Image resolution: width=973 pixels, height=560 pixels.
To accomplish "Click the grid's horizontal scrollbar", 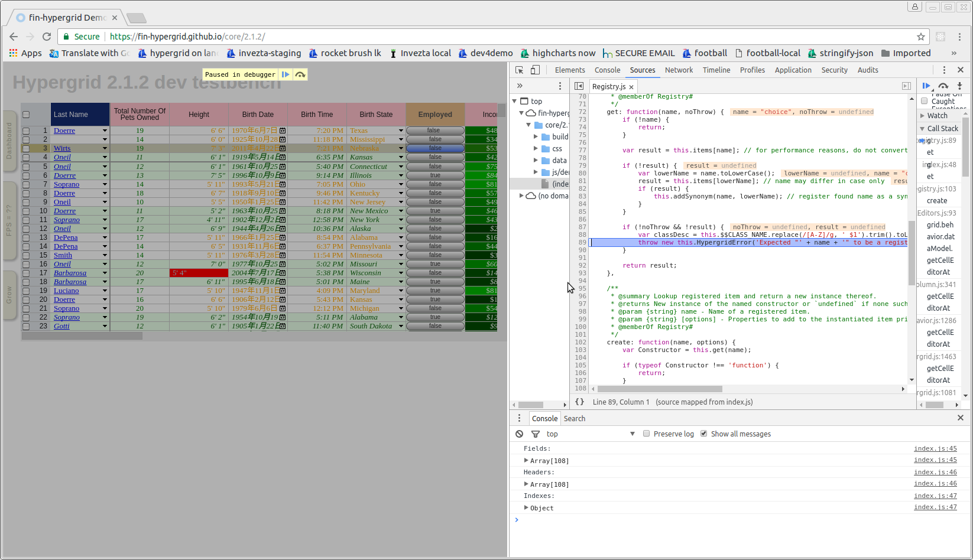I will click(83, 336).
